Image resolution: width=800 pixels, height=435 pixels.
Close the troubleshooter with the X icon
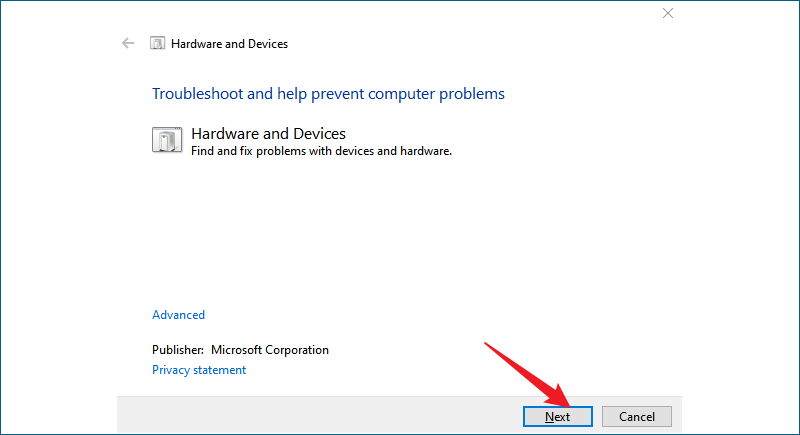tap(668, 13)
